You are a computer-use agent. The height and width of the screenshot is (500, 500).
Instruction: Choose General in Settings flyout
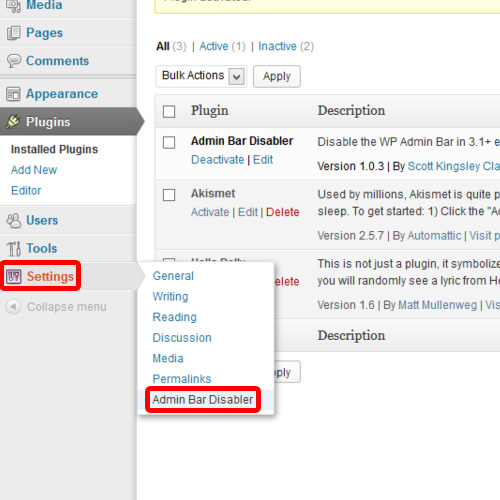173,276
